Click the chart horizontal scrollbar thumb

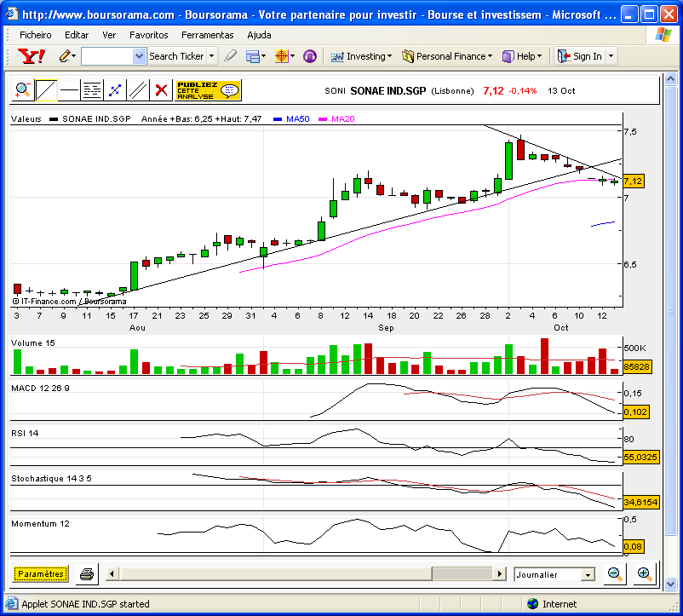(462, 573)
